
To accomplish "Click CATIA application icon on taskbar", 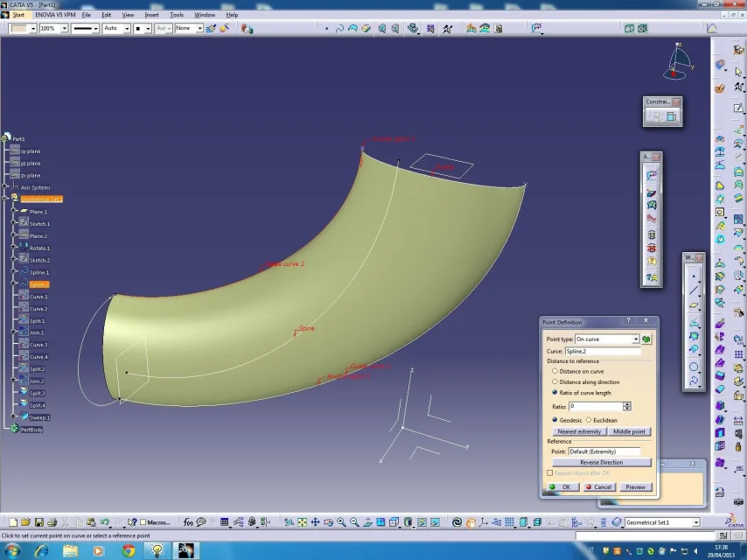I will click(x=185, y=551).
